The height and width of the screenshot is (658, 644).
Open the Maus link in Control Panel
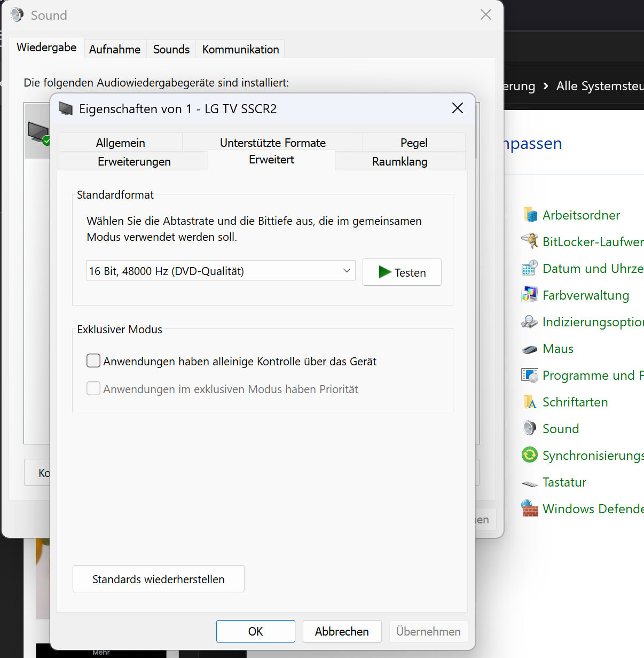tap(558, 349)
